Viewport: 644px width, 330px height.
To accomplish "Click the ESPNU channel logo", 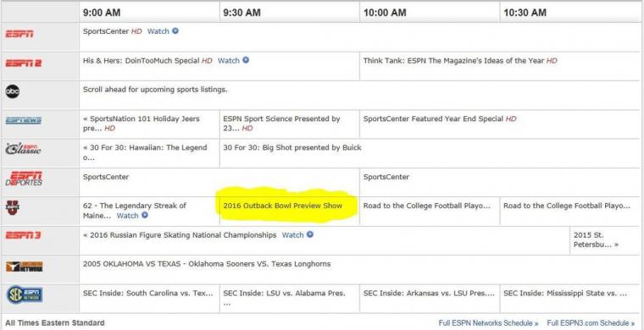I will pyautogui.click(x=13, y=207).
